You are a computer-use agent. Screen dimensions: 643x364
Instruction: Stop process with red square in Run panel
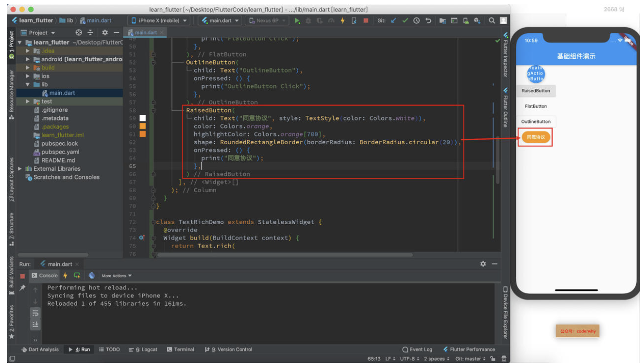pyautogui.click(x=22, y=276)
